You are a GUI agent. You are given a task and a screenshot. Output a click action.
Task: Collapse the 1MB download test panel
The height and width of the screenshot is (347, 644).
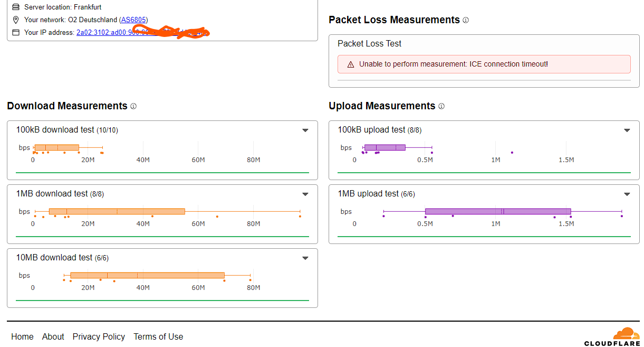(305, 194)
